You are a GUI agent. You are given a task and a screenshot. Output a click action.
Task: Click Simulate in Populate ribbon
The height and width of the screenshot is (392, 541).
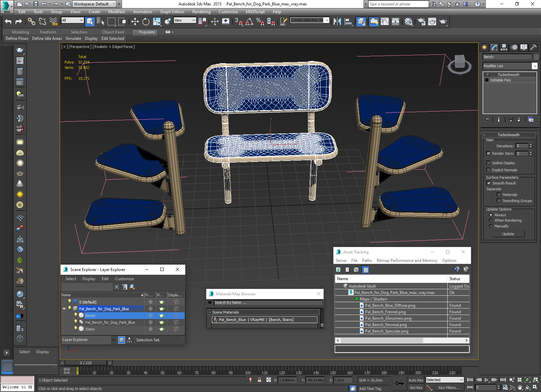[73, 39]
